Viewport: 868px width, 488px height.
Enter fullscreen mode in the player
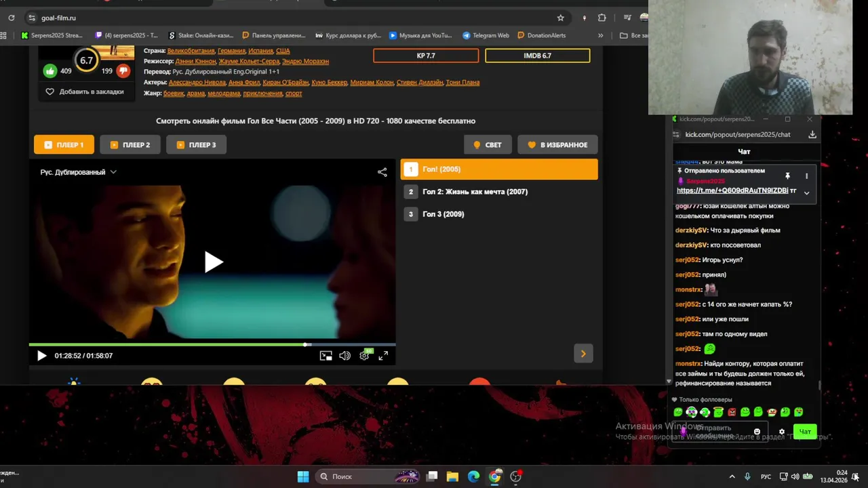coord(383,356)
